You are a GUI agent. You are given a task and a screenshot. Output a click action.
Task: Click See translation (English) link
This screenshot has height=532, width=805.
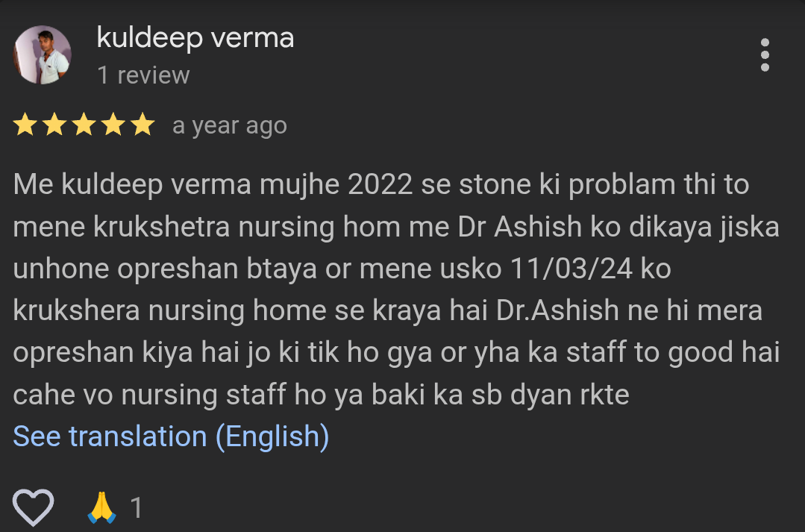(x=171, y=436)
